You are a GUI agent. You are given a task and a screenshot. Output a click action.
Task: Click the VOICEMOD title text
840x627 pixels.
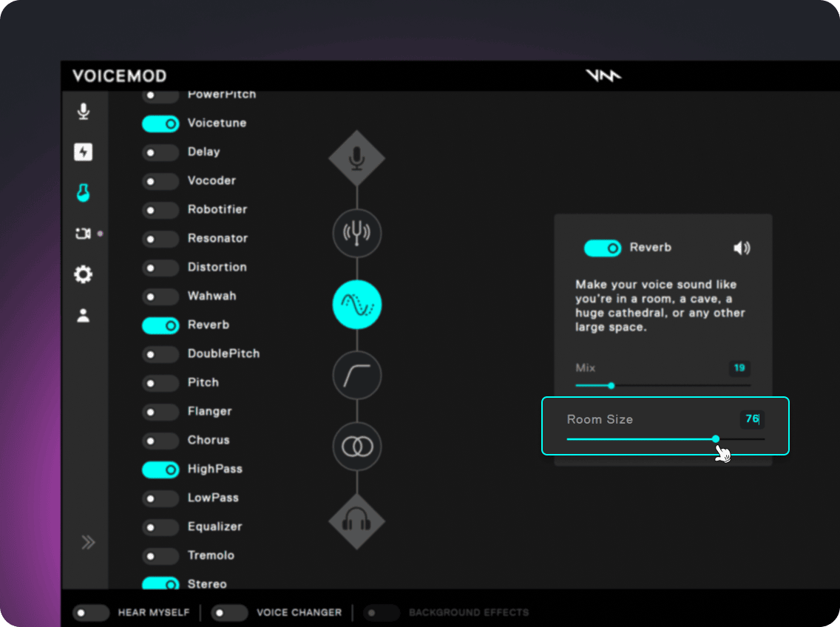120,76
